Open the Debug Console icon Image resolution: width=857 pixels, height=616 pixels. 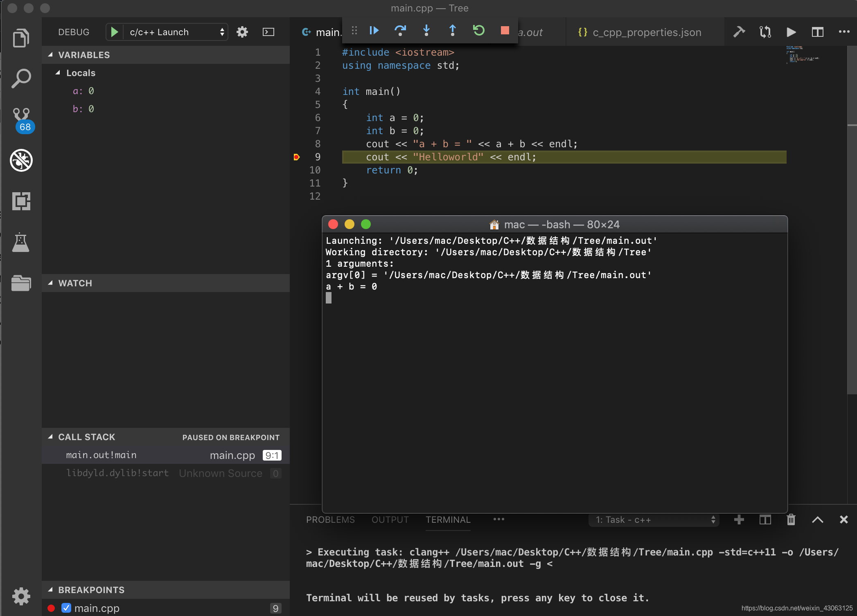[268, 32]
